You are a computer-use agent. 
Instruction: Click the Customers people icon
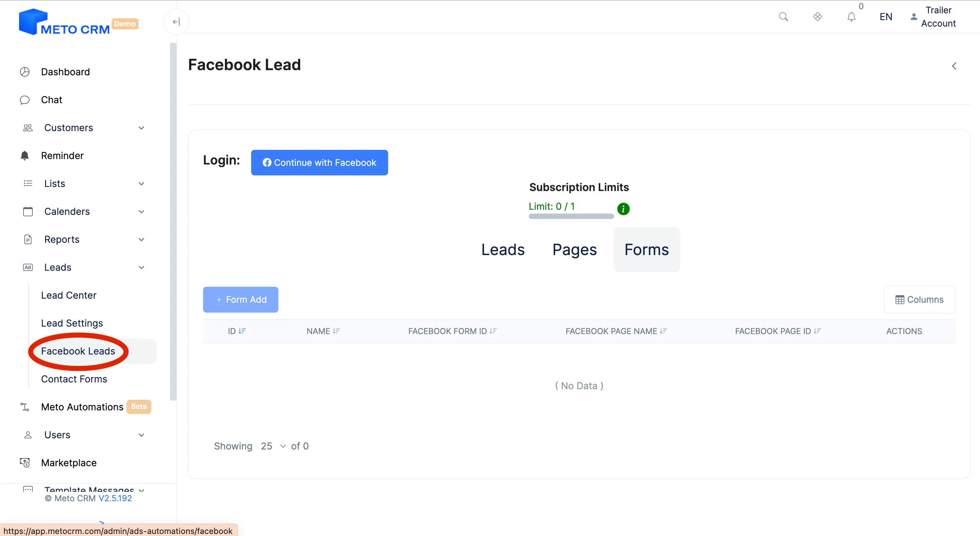(28, 128)
